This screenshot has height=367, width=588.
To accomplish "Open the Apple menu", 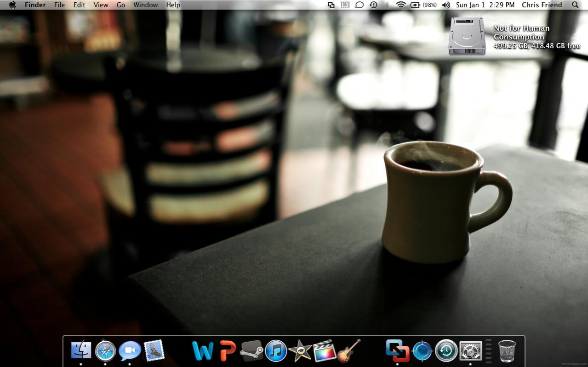I will (x=12, y=5).
